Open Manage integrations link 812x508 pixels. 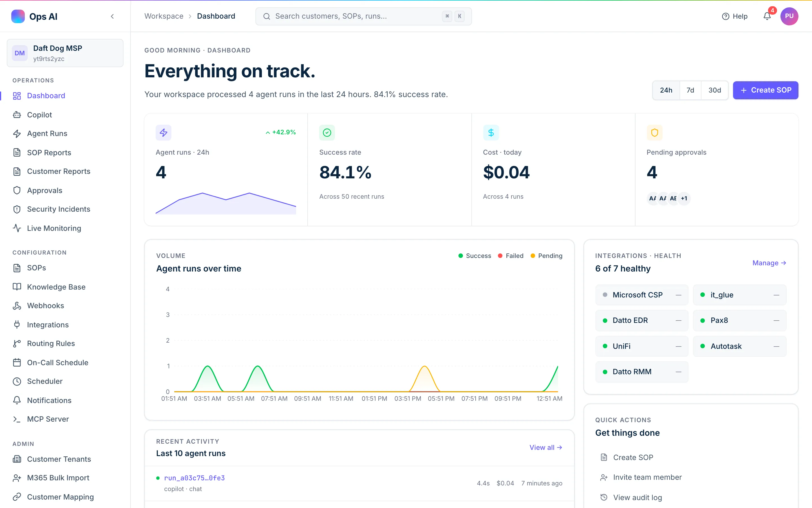[769, 263]
